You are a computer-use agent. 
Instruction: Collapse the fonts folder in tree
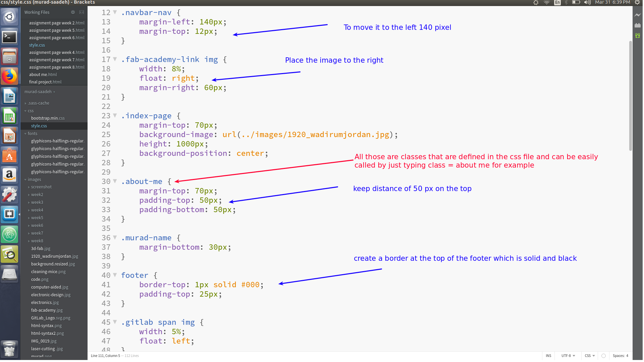click(25, 134)
